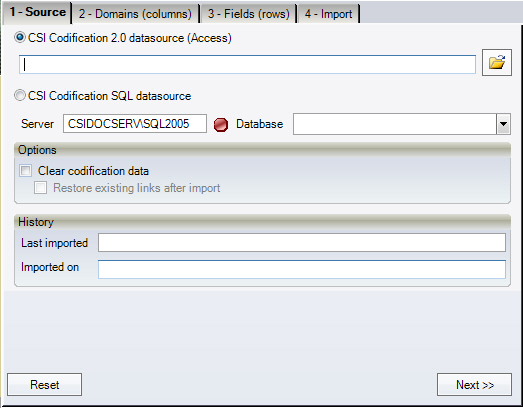523x409 pixels.
Task: Expand the Database dropdown arrow
Action: (503, 124)
